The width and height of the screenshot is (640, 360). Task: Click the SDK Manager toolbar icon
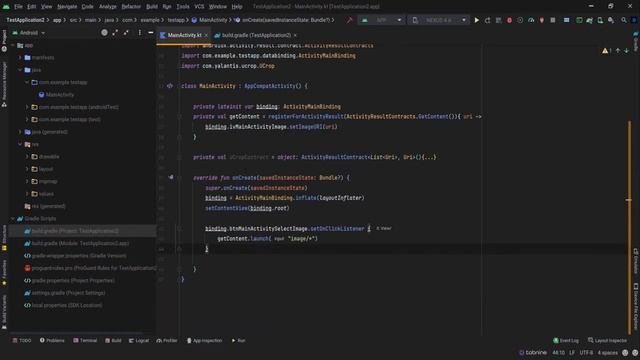point(611,20)
